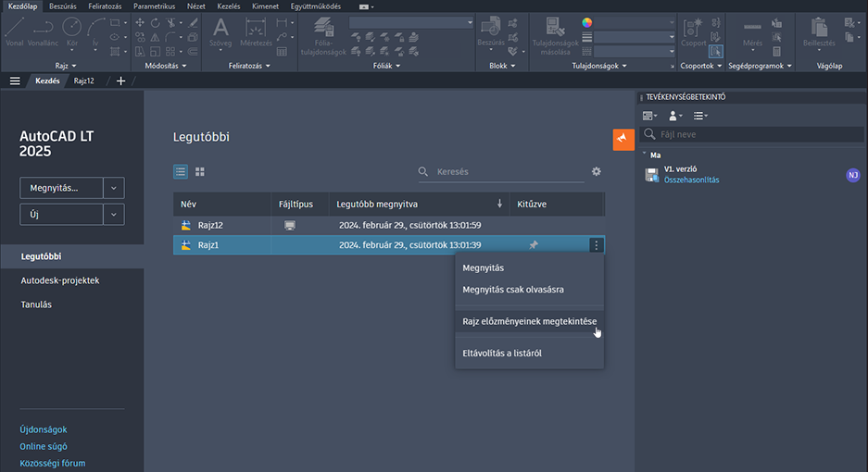The height and width of the screenshot is (472, 868).
Task: Open the Feliratozás ribbon tab
Action: point(105,6)
